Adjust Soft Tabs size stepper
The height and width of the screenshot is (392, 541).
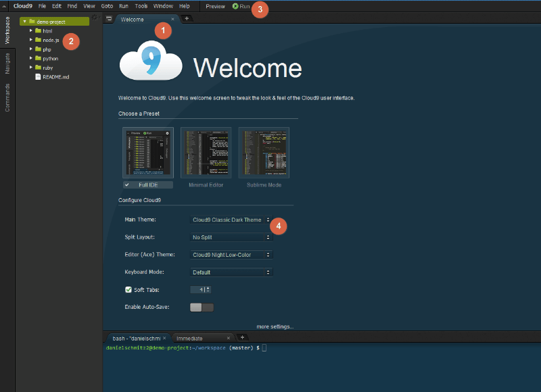click(x=208, y=289)
